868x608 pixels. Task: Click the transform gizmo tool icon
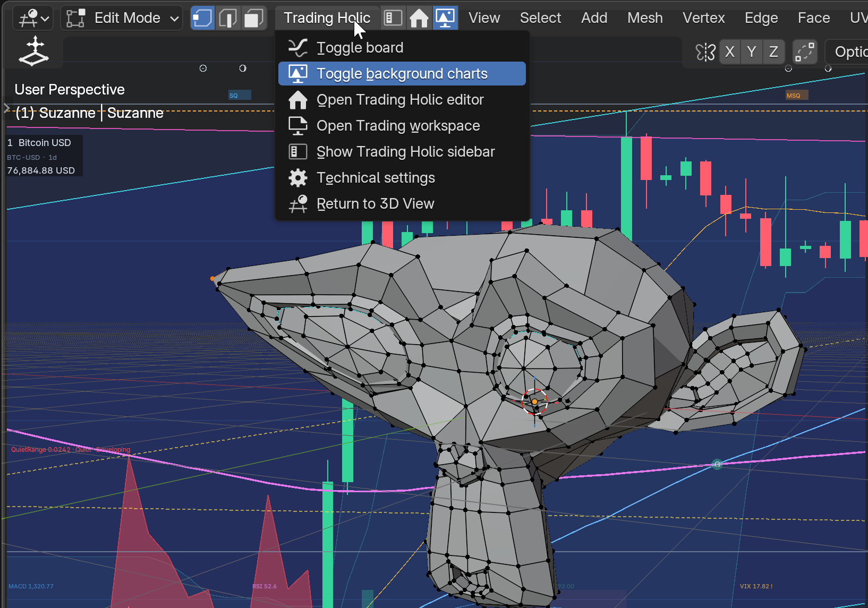point(33,52)
